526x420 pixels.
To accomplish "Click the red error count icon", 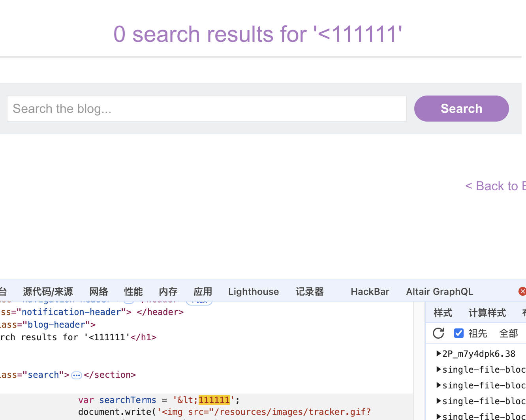I will [522, 291].
